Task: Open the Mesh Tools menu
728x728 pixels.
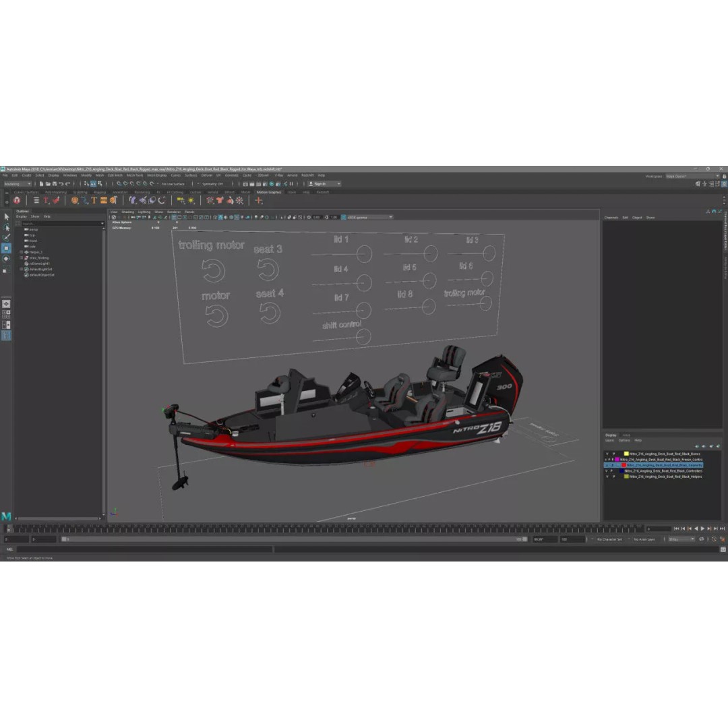Action: [135, 175]
